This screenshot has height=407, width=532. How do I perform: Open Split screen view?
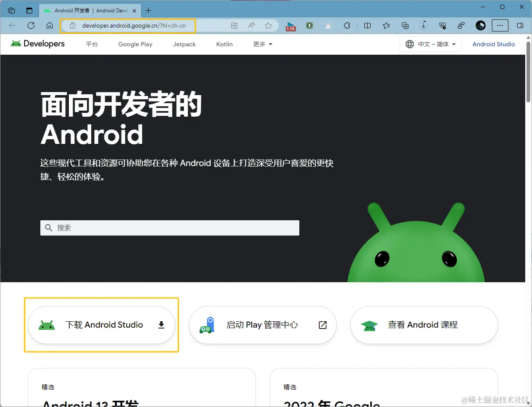pyautogui.click(x=368, y=25)
